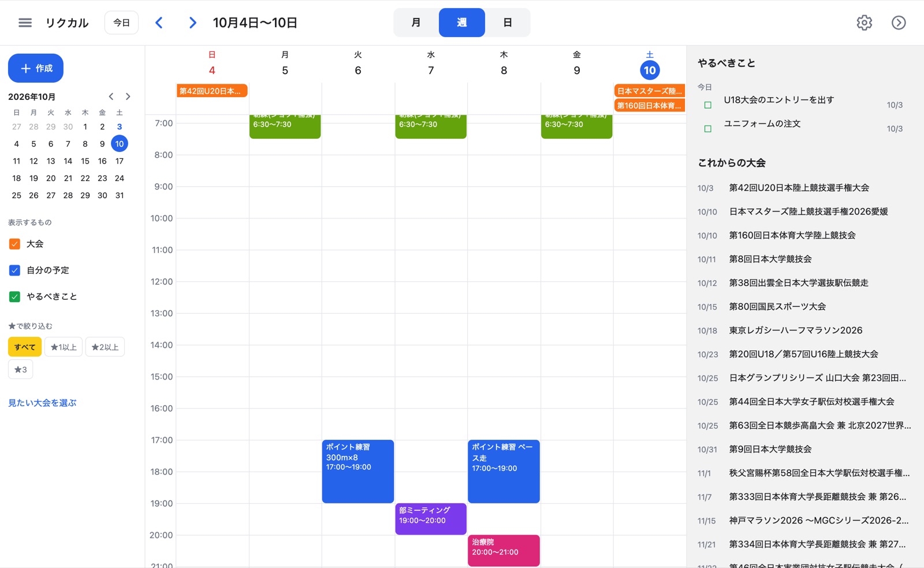Screen dimensions: 924x568
Task: Open 第8回日本大学競技会 list item
Action: pyautogui.click(x=804, y=259)
